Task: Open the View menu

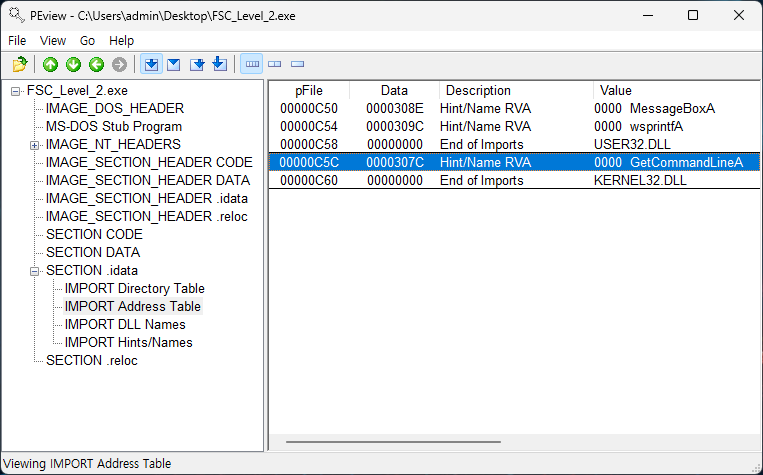Action: (x=53, y=41)
